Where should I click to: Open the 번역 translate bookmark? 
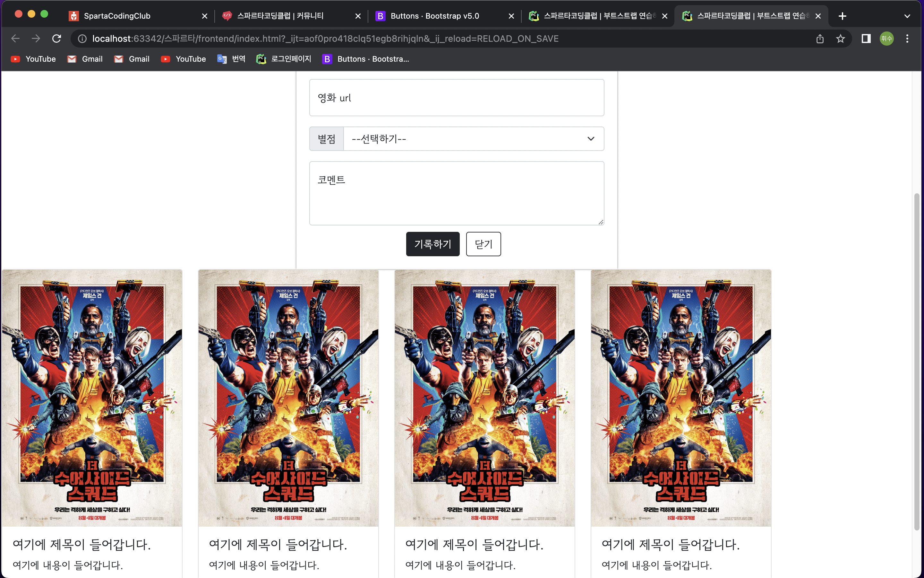[x=231, y=59]
